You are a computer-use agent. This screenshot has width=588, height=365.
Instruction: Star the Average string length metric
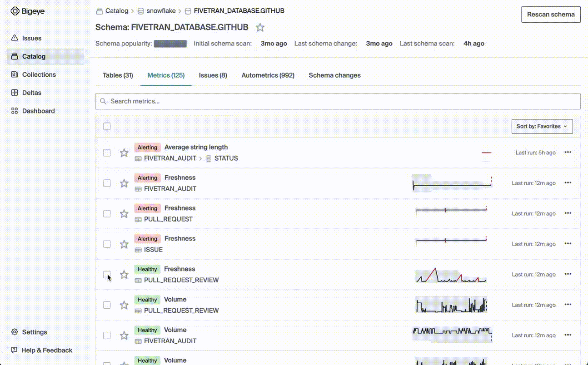[x=124, y=153]
